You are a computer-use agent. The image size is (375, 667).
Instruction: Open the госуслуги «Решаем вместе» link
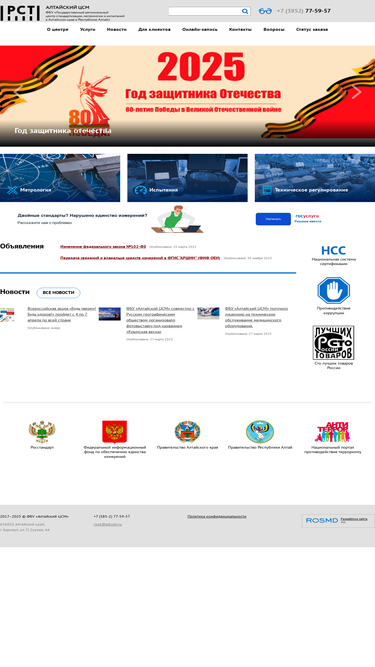pyautogui.click(x=308, y=219)
